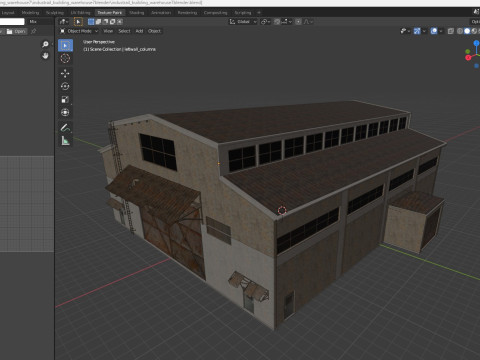Open the Object Mode dropdown

pyautogui.click(x=79, y=31)
